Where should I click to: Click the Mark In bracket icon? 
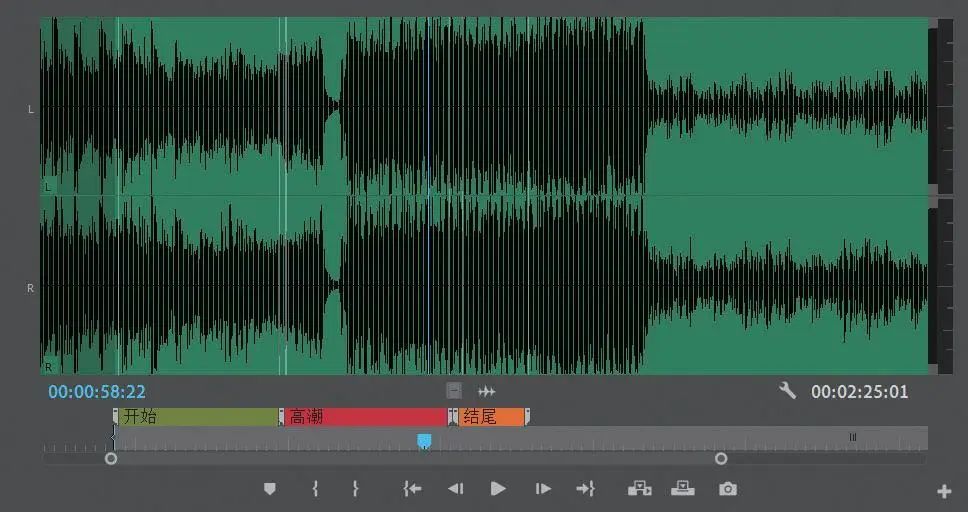coord(315,489)
